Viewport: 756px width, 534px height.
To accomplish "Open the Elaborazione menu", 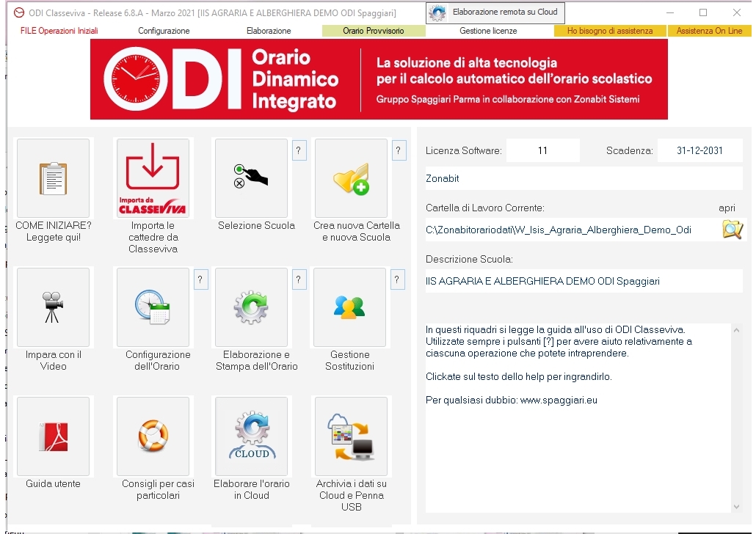I will [269, 31].
